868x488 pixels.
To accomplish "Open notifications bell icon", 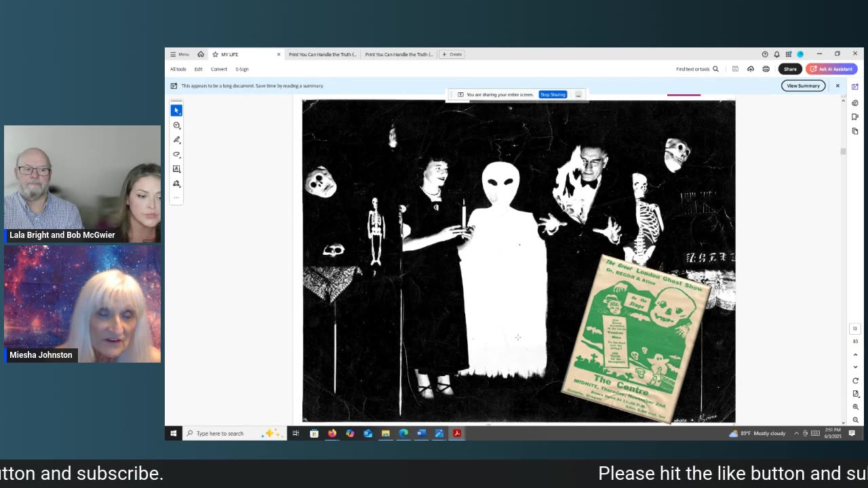I will (776, 54).
